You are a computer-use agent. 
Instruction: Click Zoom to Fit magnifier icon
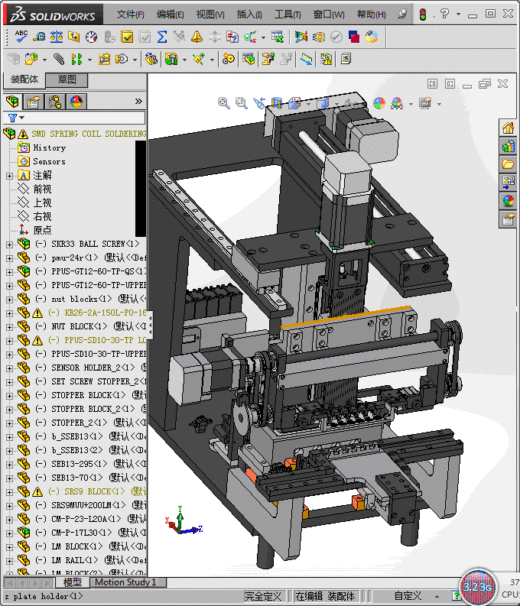223,103
